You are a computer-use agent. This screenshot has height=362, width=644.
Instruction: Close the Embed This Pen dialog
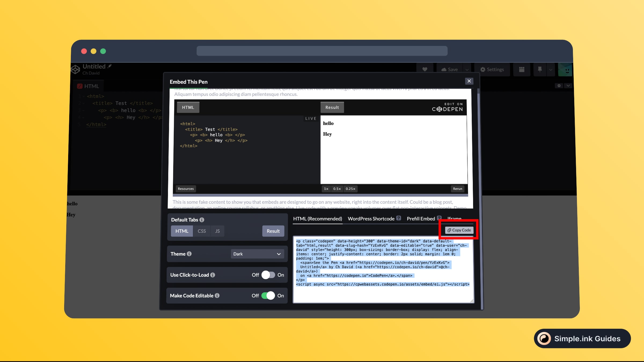click(x=469, y=81)
